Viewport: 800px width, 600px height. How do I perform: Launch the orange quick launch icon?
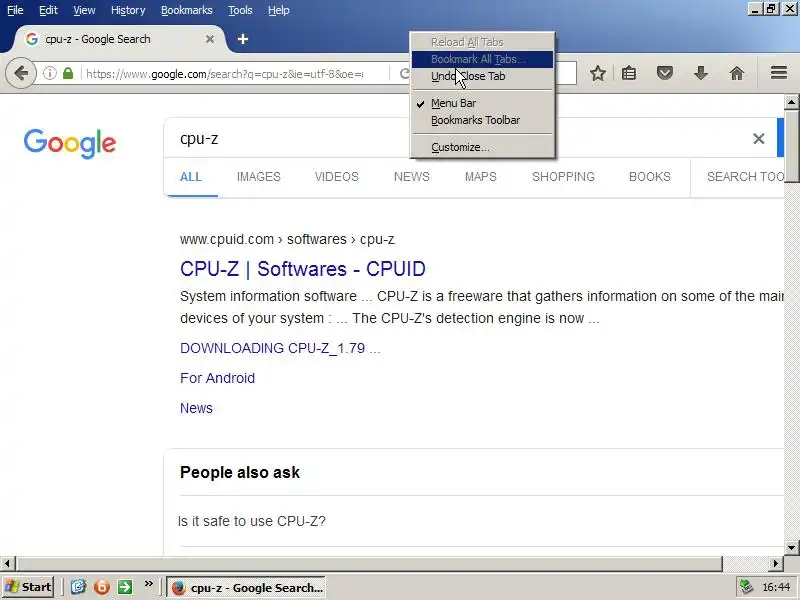coord(102,587)
